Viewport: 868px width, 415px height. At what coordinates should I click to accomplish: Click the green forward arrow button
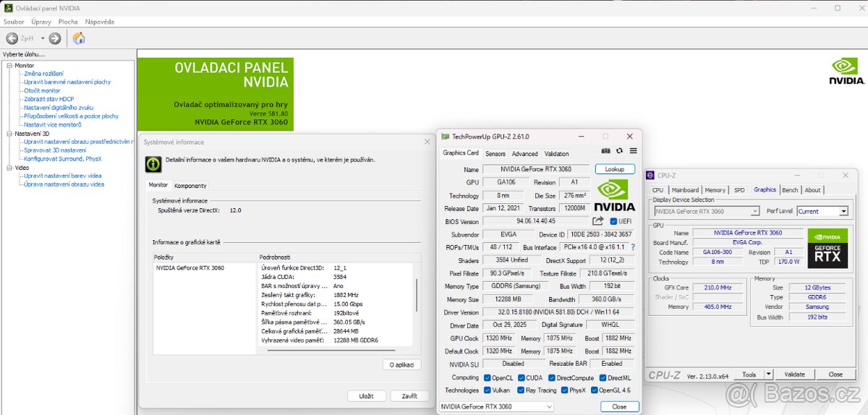[x=55, y=38]
